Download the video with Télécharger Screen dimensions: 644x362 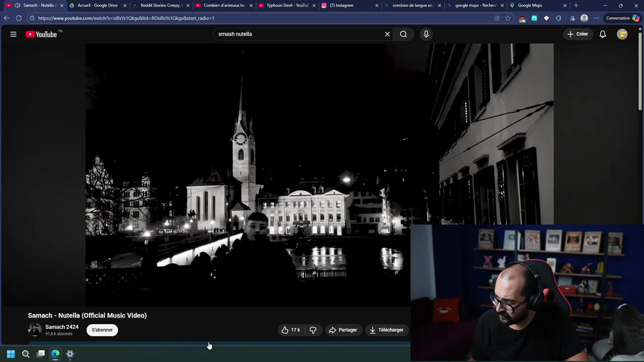tap(386, 330)
